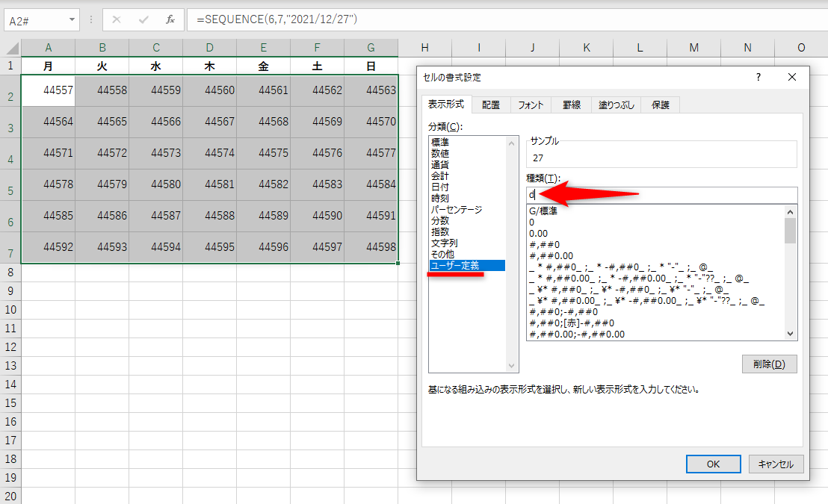Click the 削除(D) button
This screenshot has width=828, height=504.
tap(769, 364)
